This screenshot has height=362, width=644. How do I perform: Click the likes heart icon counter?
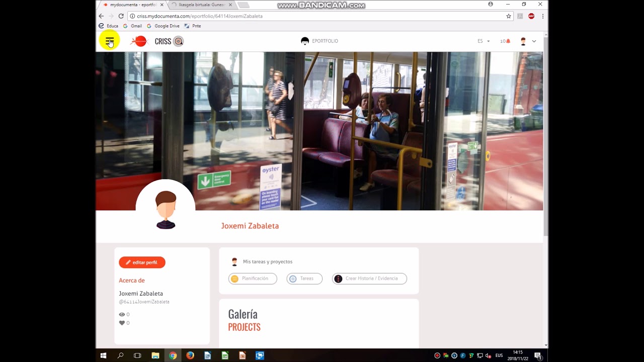[124, 323]
